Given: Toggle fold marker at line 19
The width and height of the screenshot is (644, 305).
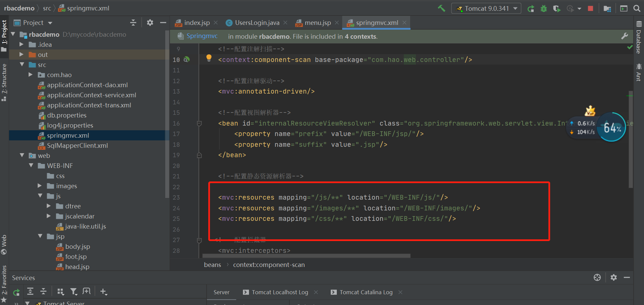Looking at the screenshot, I should point(199,155).
